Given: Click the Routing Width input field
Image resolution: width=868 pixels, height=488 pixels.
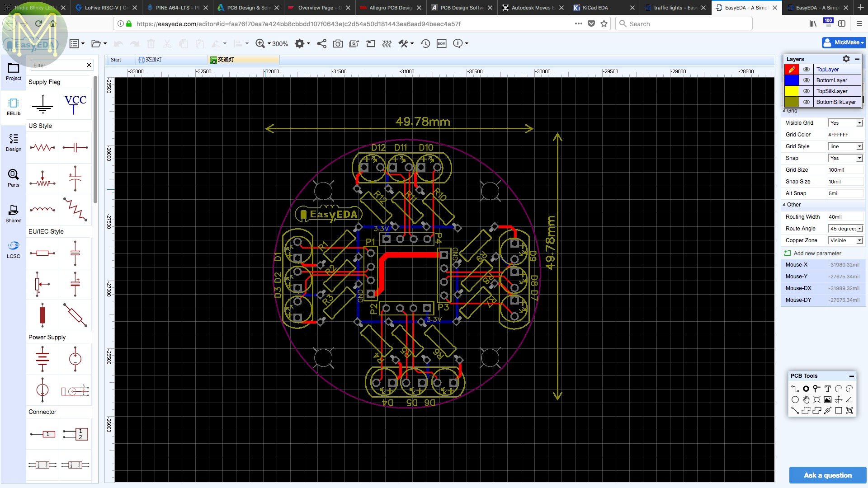Looking at the screenshot, I should click(x=845, y=217).
